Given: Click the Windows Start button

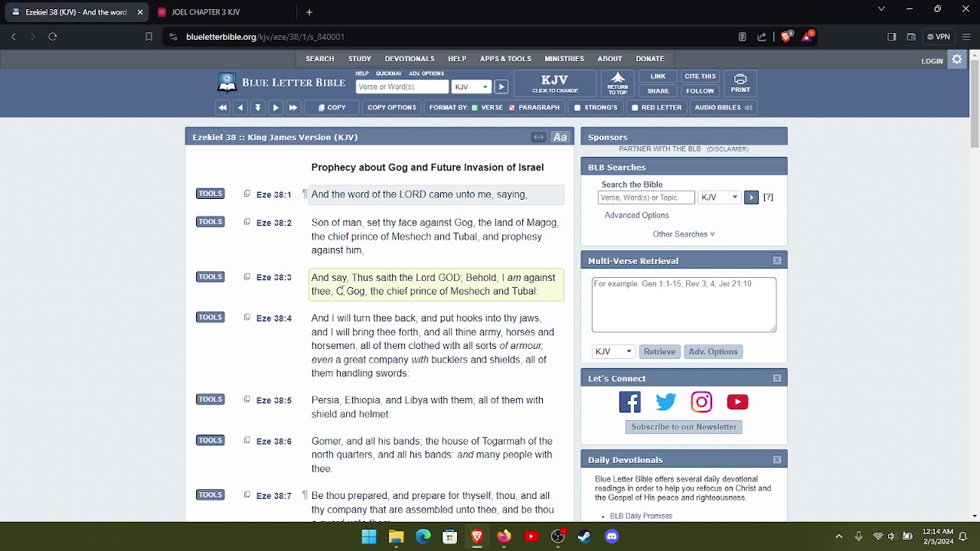Looking at the screenshot, I should pos(369,536).
